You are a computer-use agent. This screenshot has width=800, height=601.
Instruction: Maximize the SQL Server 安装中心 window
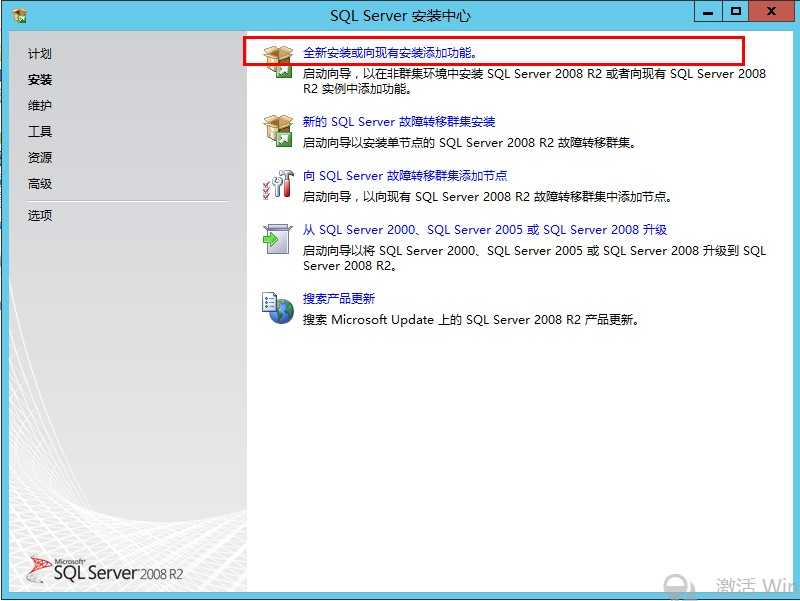point(736,12)
